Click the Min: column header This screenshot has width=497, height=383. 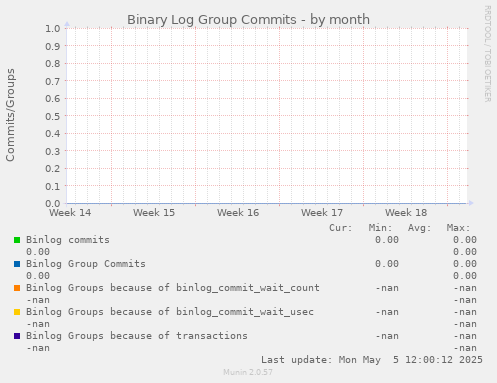[x=380, y=228]
